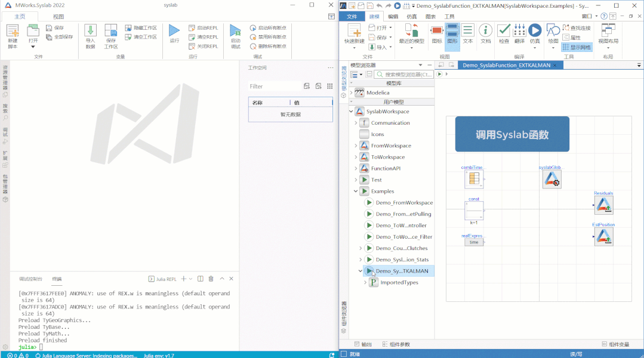Click the 清空工作区 button
Image resolution: width=644 pixels, height=358 pixels.
(141, 37)
